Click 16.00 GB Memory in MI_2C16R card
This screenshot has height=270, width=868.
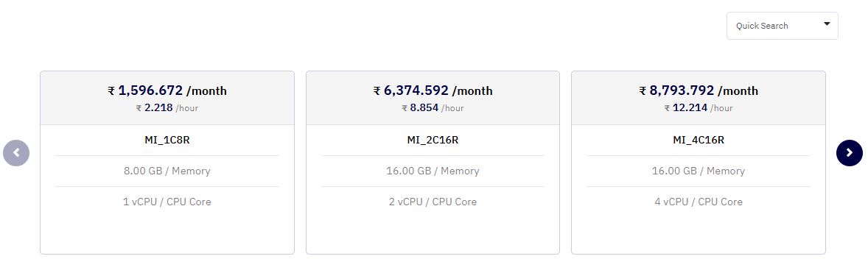pyautogui.click(x=433, y=171)
